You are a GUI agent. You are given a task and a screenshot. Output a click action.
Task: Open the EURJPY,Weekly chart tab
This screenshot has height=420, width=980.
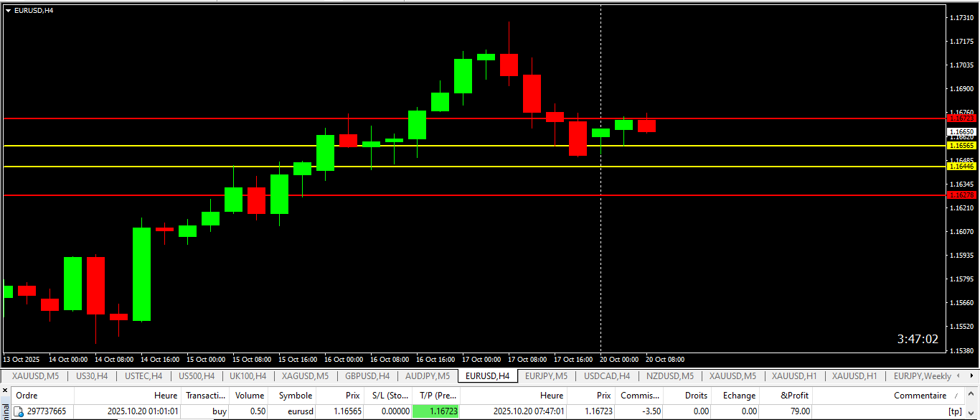tap(923, 376)
